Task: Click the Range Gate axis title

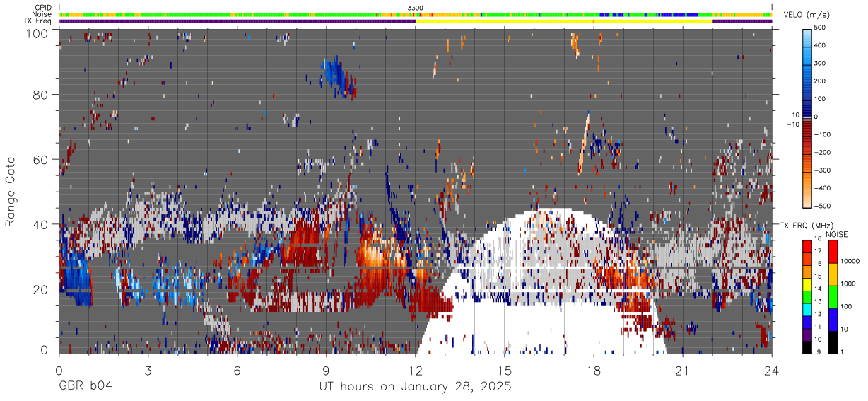Action: point(11,192)
